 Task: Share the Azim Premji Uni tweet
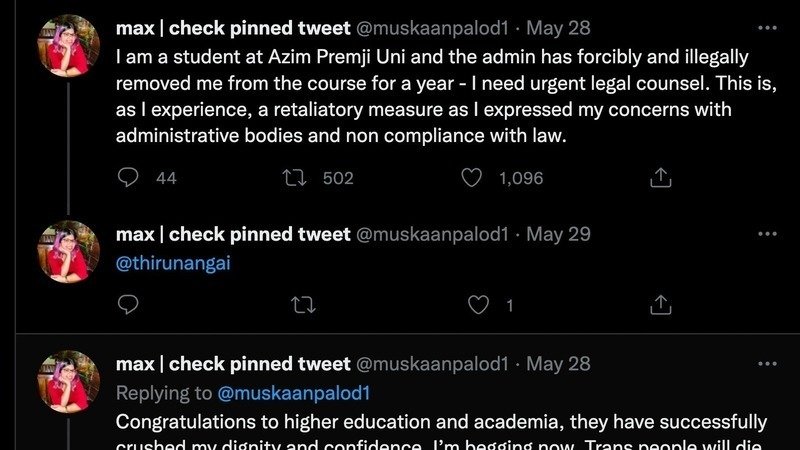660,178
